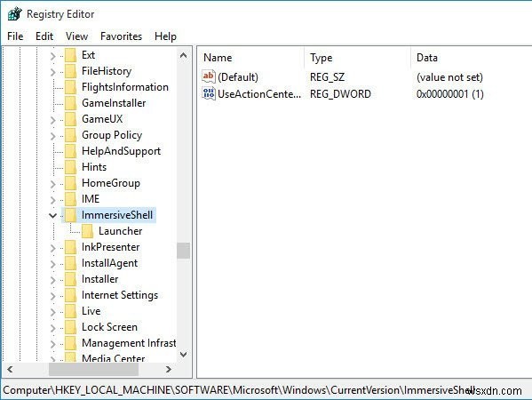Expand the Internet Settings key
Screen dimensions: 532x400
pyautogui.click(x=52, y=295)
